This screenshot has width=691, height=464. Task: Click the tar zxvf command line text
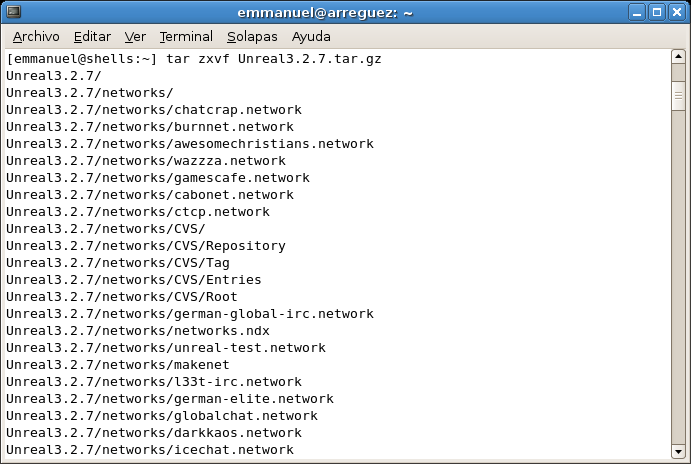[x=274, y=59]
